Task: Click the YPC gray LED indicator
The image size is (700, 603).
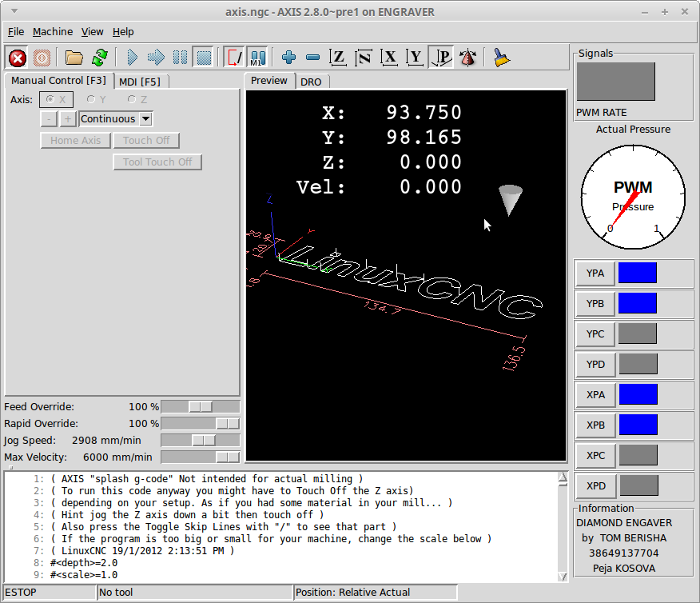Action: 638,333
